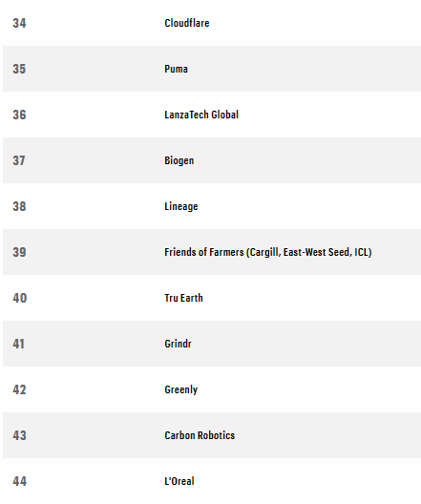
Task: Select rank number 36
Action: pyautogui.click(x=19, y=115)
